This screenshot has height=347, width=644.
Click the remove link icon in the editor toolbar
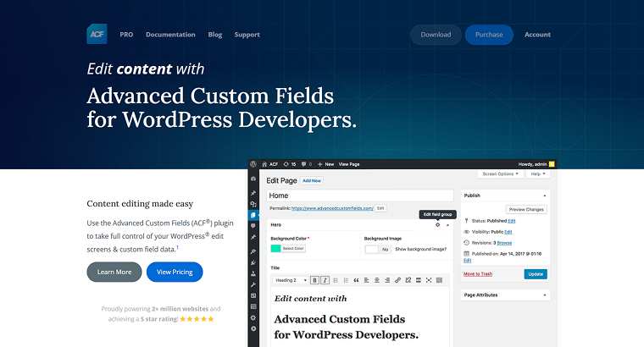(x=408, y=280)
